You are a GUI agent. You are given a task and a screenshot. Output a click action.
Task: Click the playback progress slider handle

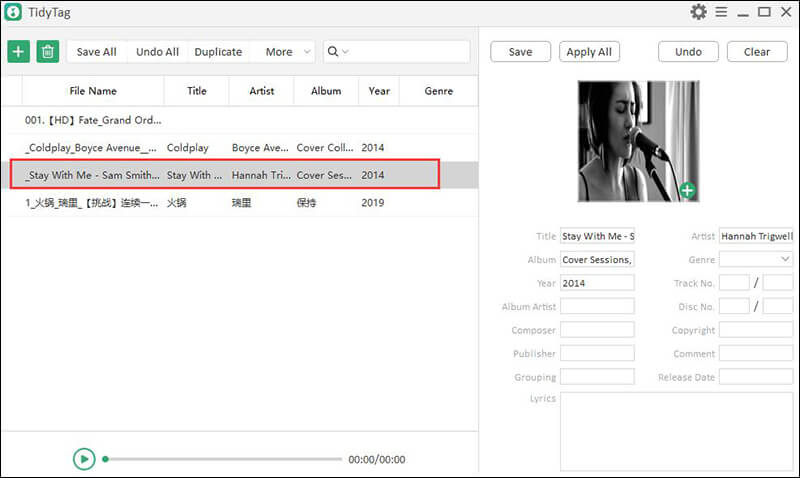(105, 459)
